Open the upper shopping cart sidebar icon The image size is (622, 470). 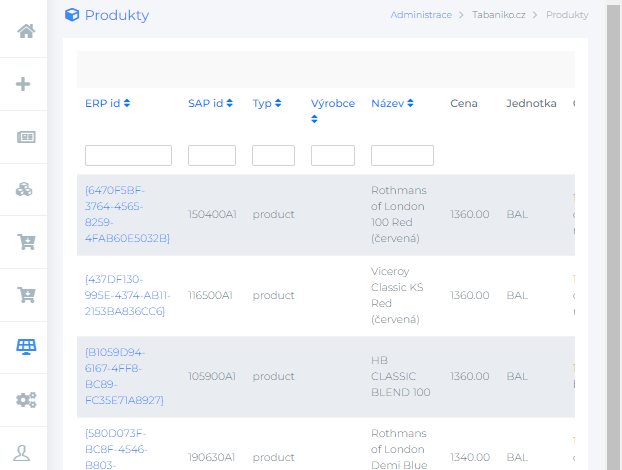(26, 241)
